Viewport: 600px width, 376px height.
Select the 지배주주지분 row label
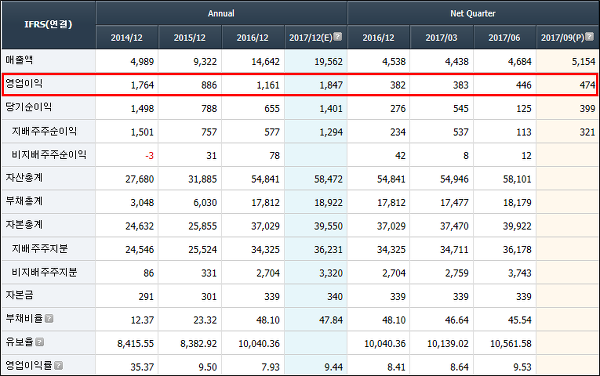39,249
